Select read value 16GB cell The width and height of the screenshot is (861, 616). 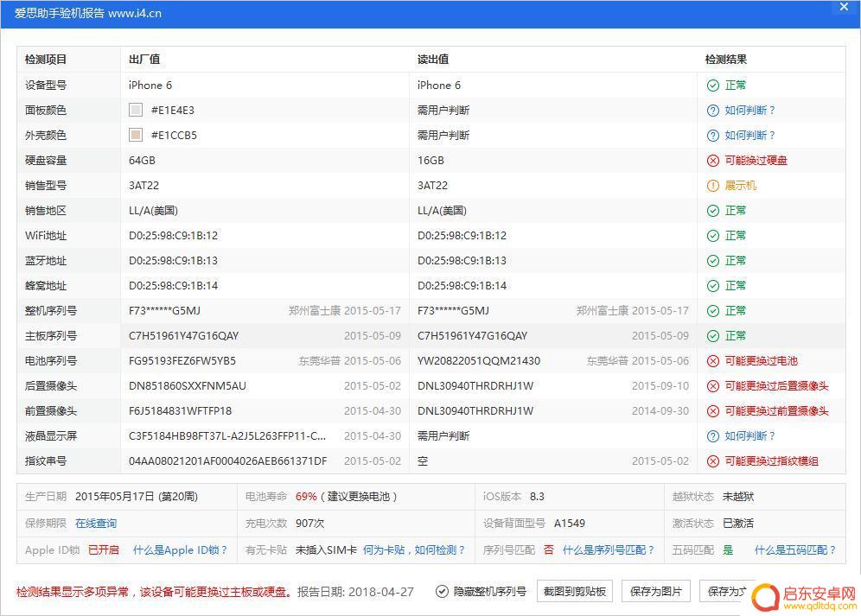pos(430,161)
